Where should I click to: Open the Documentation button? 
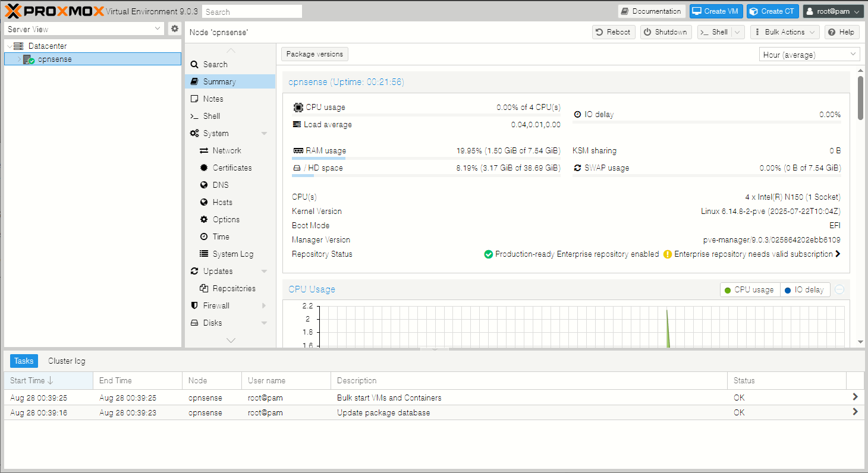[x=652, y=11]
